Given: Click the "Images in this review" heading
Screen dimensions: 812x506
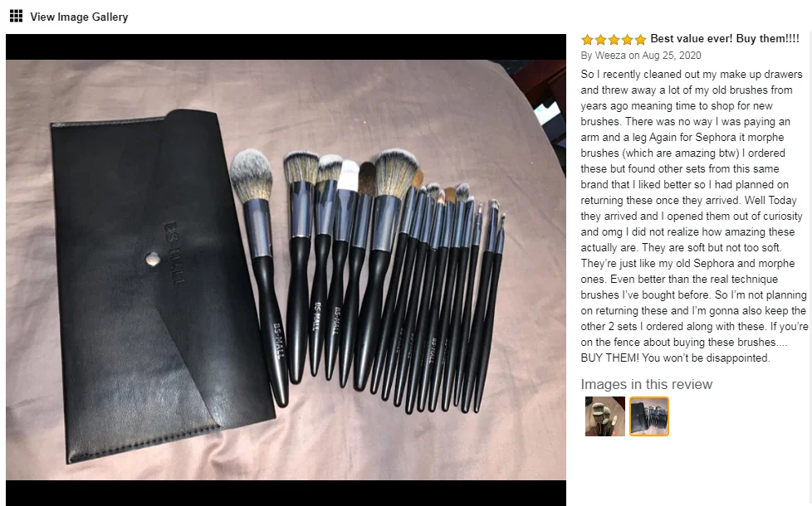Looking at the screenshot, I should pyautogui.click(x=646, y=384).
